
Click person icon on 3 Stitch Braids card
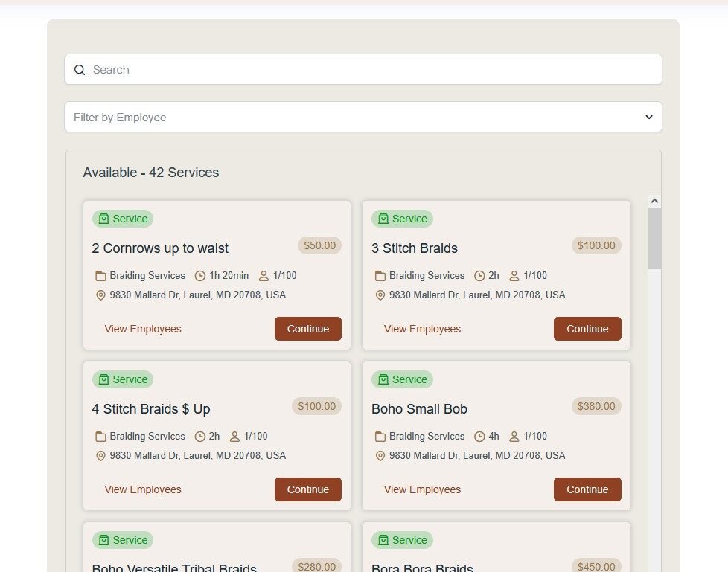point(514,276)
